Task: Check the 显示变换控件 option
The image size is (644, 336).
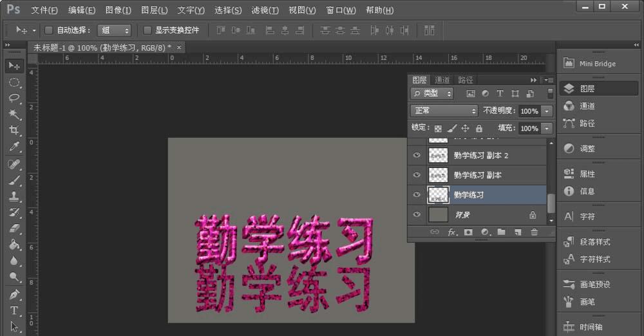Action: click(147, 30)
